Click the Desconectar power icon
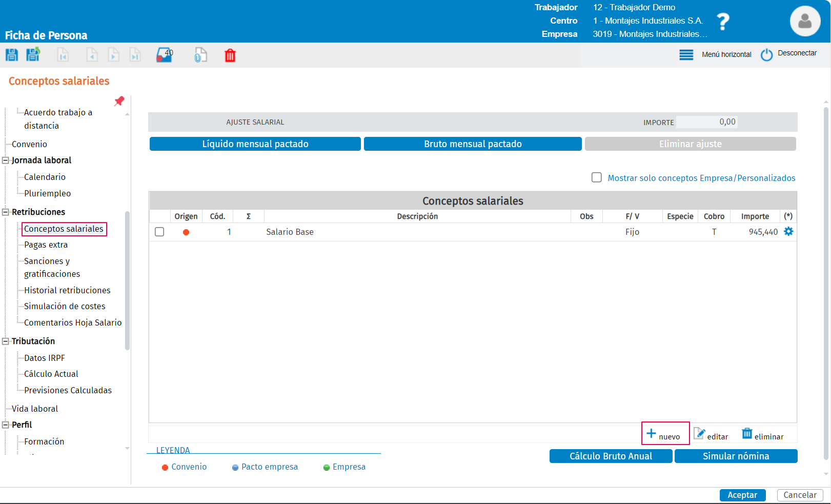831x504 pixels. click(766, 55)
